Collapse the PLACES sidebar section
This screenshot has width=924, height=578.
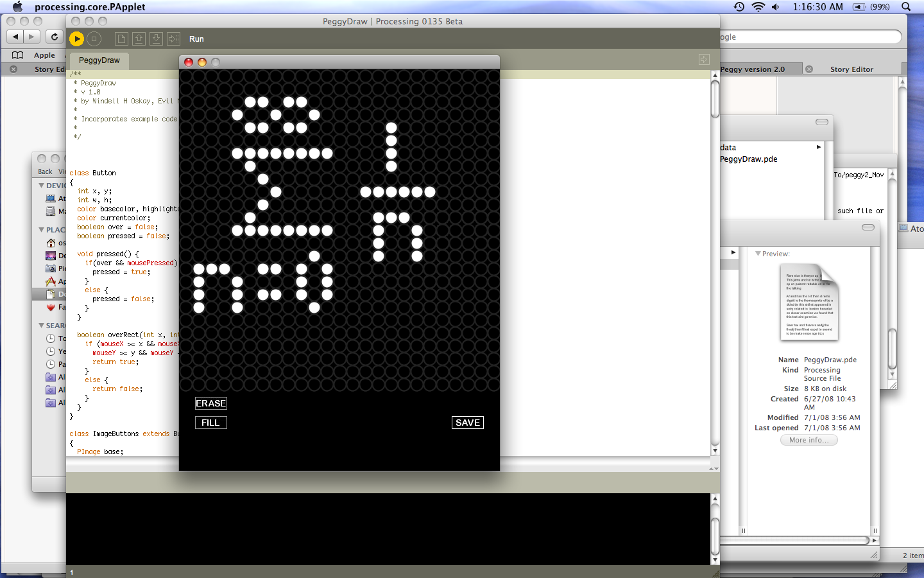click(x=42, y=230)
